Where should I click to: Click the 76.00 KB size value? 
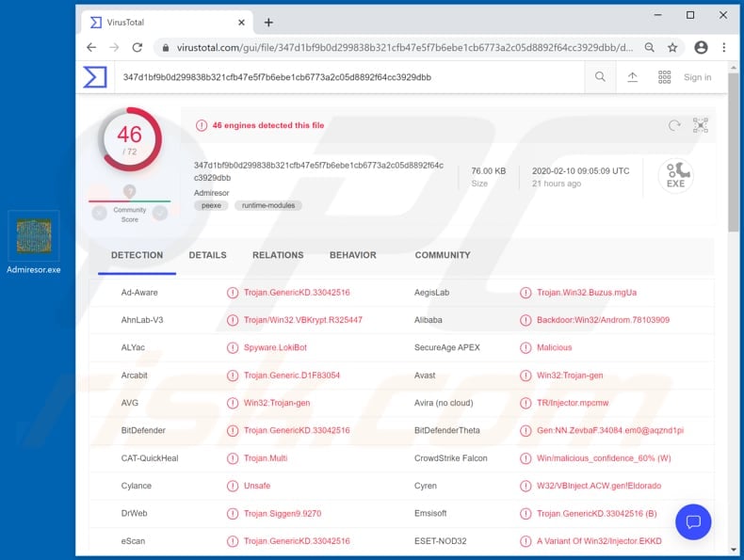(488, 170)
